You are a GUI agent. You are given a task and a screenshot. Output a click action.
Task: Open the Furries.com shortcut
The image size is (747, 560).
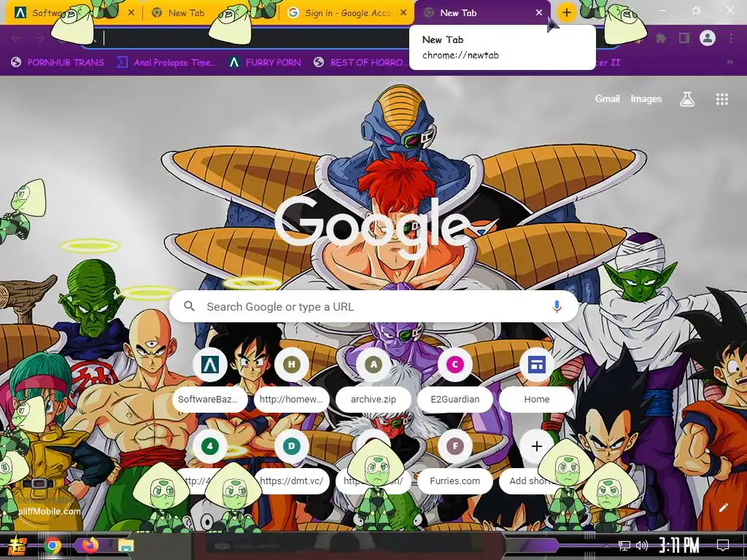pos(455,462)
